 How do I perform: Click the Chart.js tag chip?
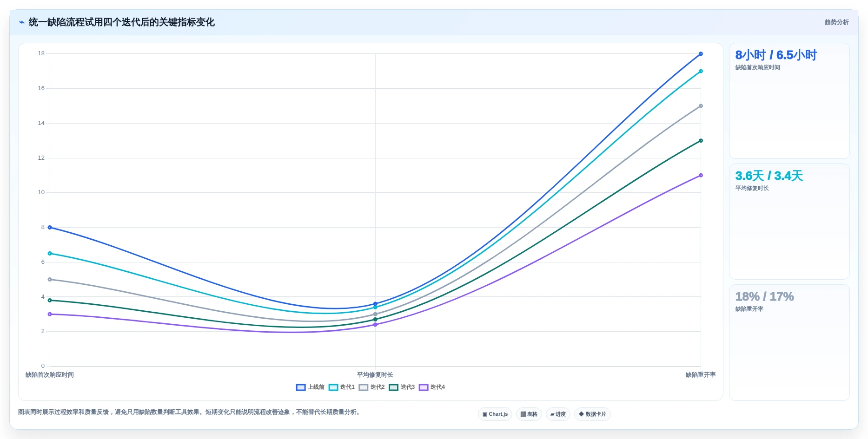point(495,414)
